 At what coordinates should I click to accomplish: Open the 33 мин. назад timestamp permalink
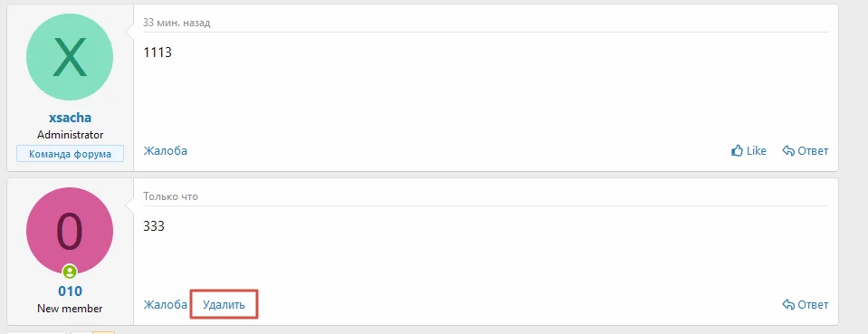[176, 23]
